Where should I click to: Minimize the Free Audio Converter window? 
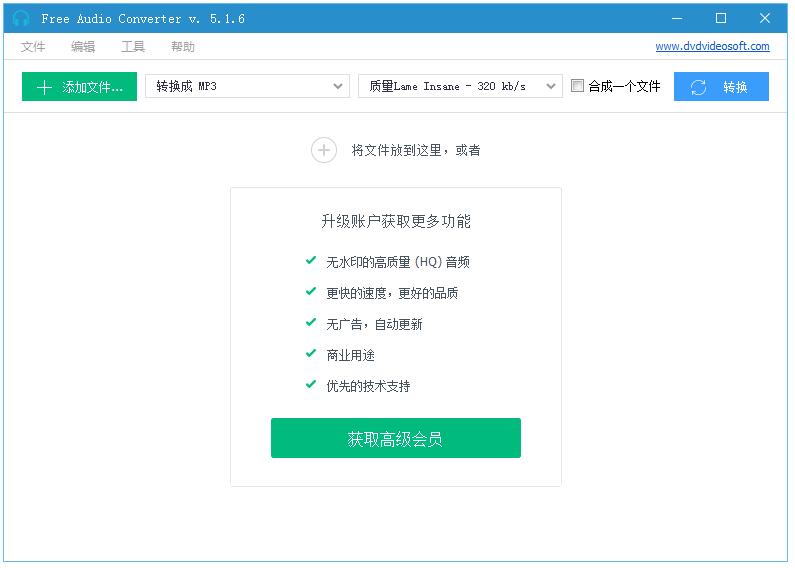677,19
